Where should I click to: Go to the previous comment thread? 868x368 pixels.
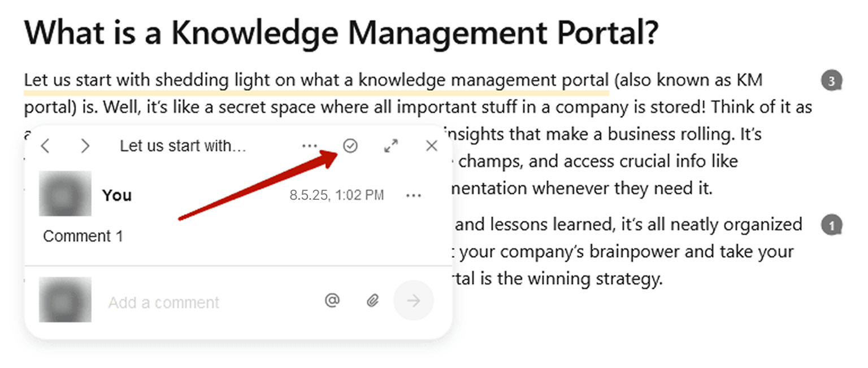click(x=46, y=147)
